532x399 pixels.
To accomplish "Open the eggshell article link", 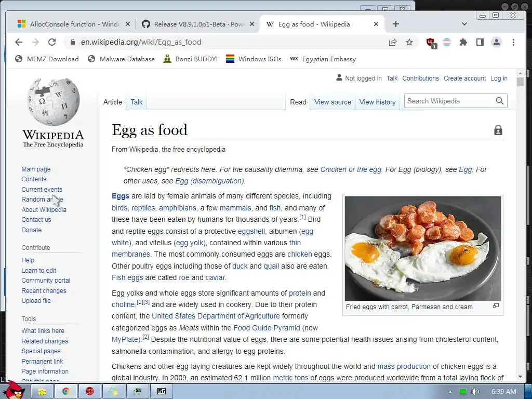I will 251,231.
